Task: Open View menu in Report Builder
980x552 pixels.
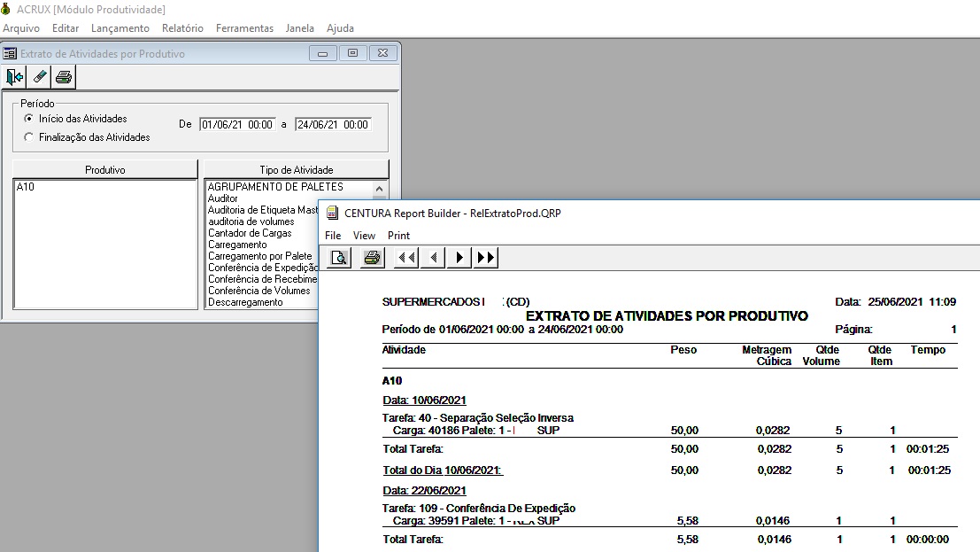Action: pyautogui.click(x=364, y=236)
